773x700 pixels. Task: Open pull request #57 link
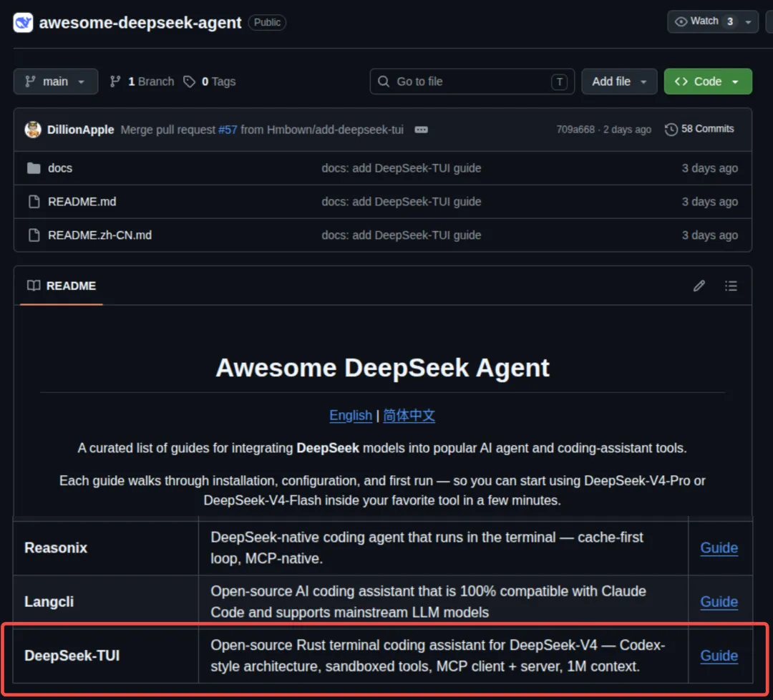click(228, 130)
